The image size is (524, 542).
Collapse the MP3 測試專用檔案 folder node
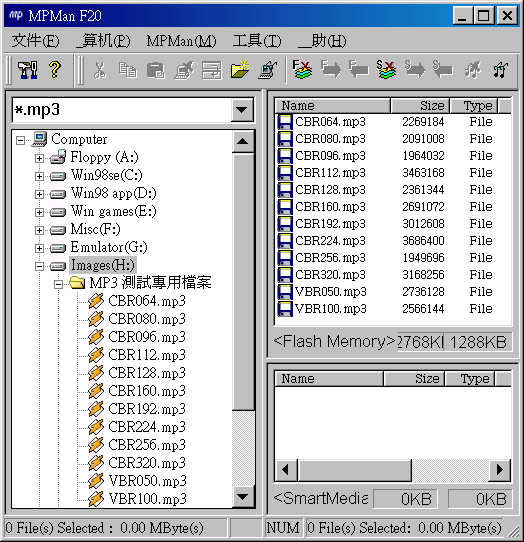(58, 284)
